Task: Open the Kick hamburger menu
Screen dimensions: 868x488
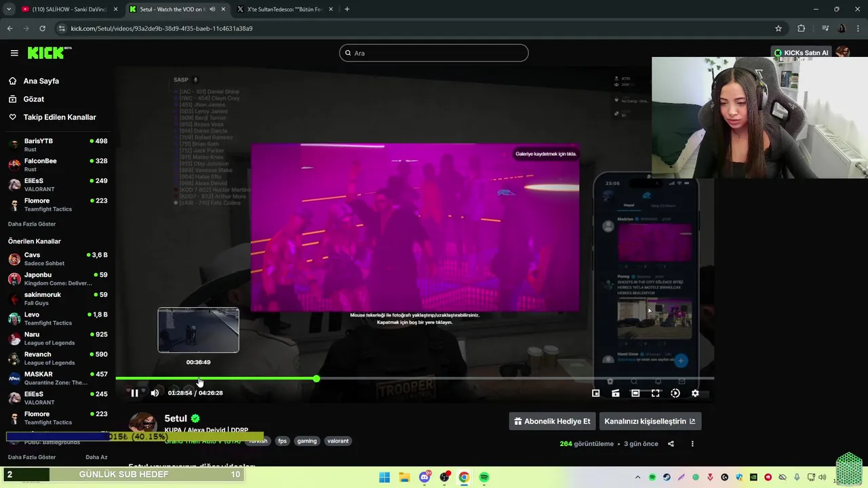Action: pos(14,53)
